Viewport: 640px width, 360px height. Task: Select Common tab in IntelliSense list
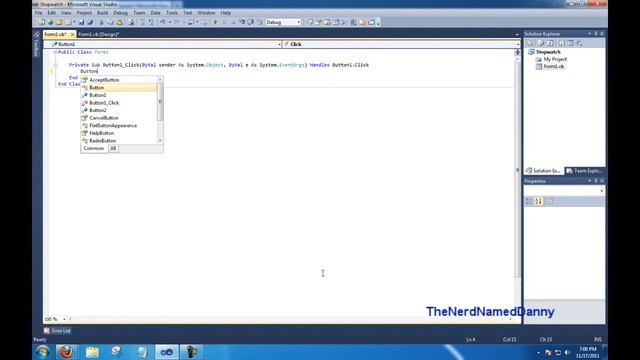94,148
